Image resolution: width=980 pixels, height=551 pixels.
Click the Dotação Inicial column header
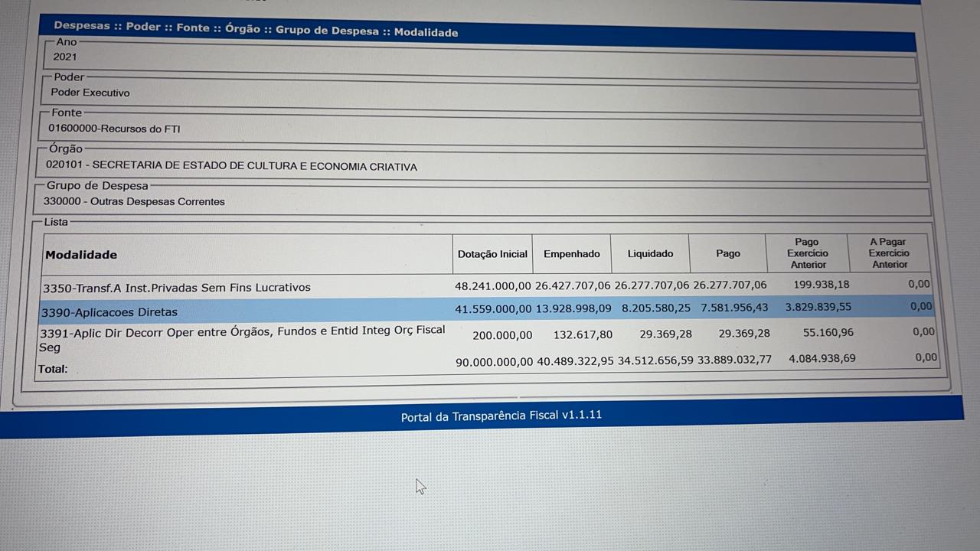(492, 254)
